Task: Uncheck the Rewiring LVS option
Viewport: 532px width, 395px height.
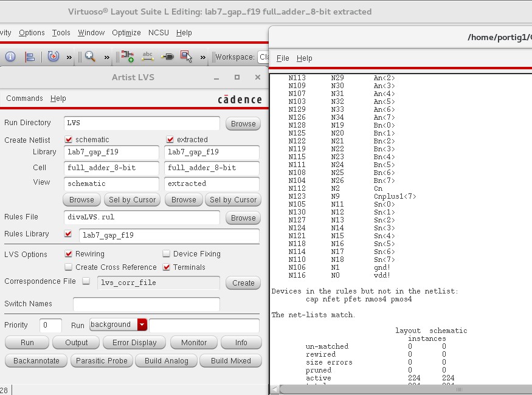Action: (x=69, y=254)
